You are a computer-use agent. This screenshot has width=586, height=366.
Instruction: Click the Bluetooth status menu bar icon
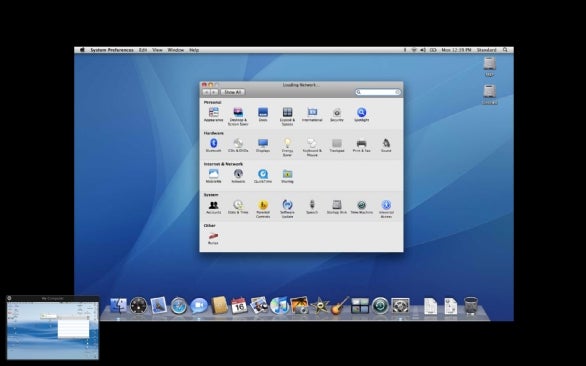click(x=405, y=50)
